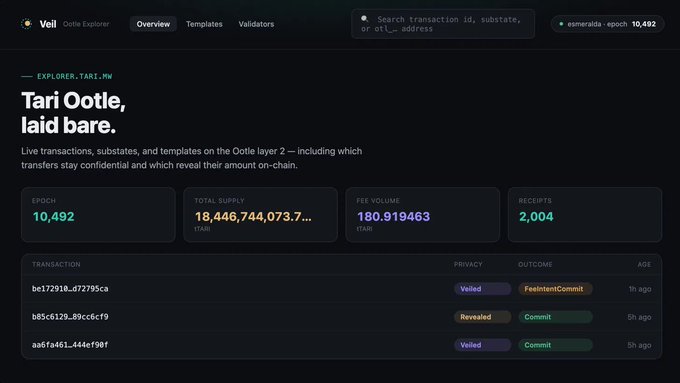Click the esmeralda epoch 10,492 badge
This screenshot has height=383, width=680.
pos(607,24)
